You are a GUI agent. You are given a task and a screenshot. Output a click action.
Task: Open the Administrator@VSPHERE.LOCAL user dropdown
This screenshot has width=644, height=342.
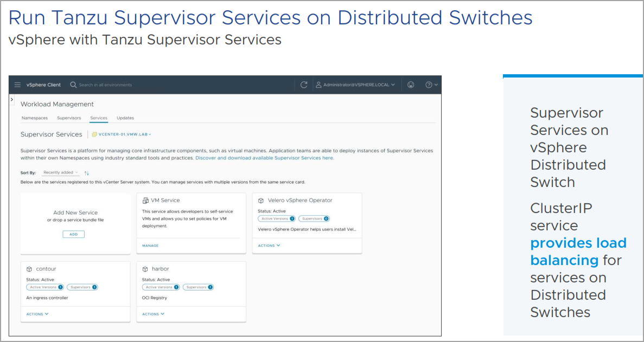(355, 85)
